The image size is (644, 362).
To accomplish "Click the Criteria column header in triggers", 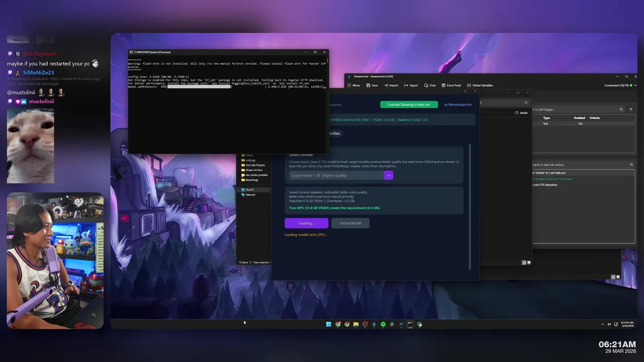I will 595,118.
